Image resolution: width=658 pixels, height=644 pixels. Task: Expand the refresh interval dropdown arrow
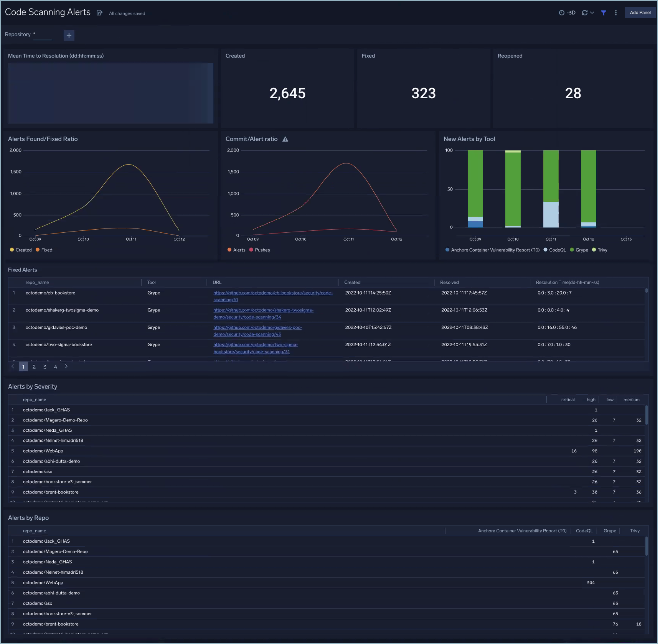click(592, 13)
